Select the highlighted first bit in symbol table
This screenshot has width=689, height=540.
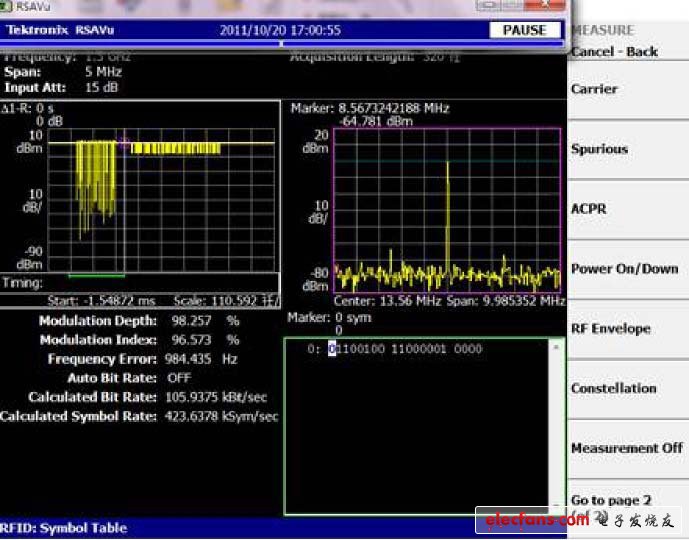tap(332, 350)
